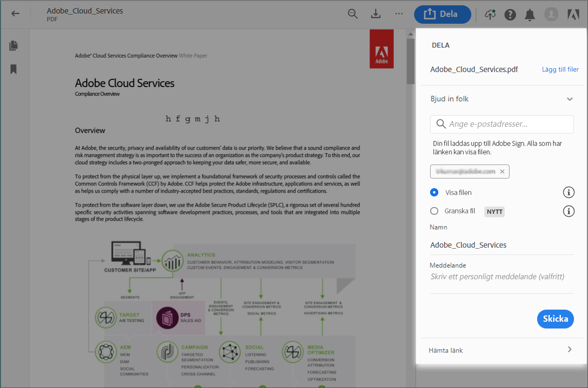Click the vertical scrollbar thumb of the document
Image resolution: width=588 pixels, height=388 pixels.
(410, 61)
